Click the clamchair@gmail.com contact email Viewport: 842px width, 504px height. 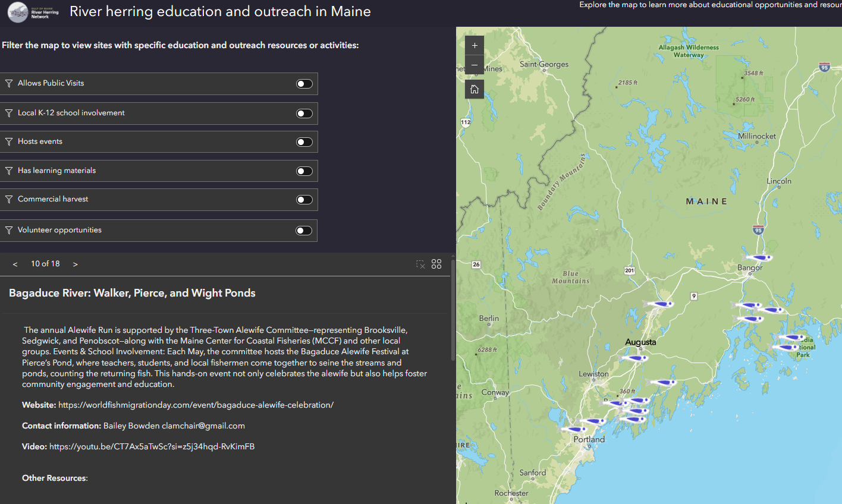pyautogui.click(x=203, y=426)
